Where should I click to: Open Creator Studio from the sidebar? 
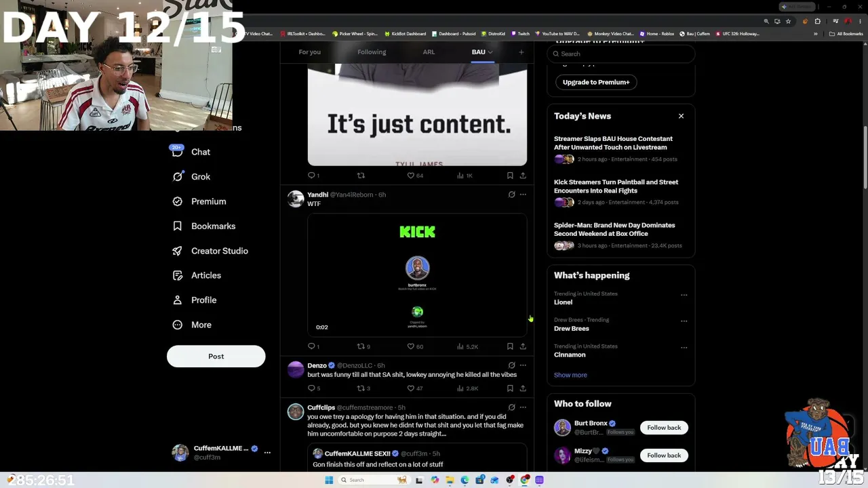click(x=210, y=251)
